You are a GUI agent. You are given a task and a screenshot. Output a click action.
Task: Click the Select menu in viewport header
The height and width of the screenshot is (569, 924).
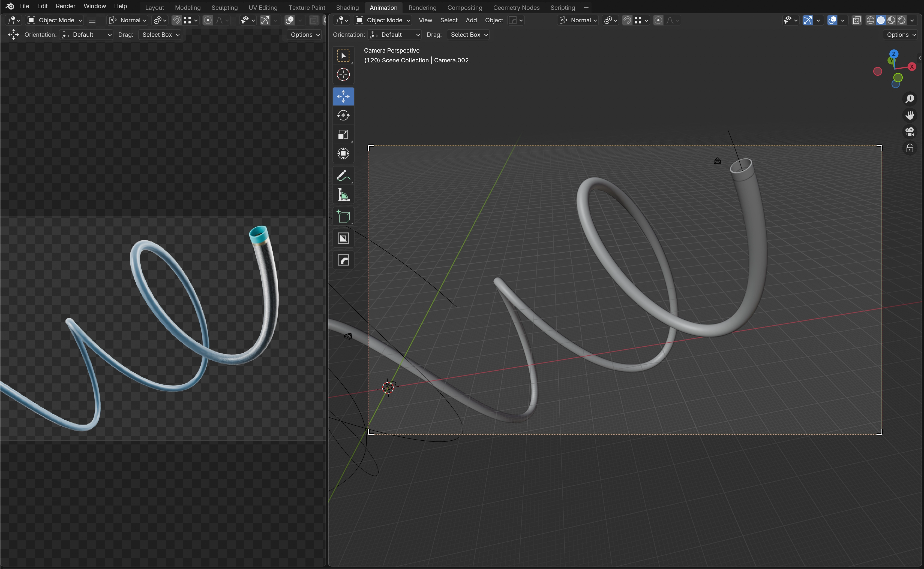pyautogui.click(x=448, y=20)
